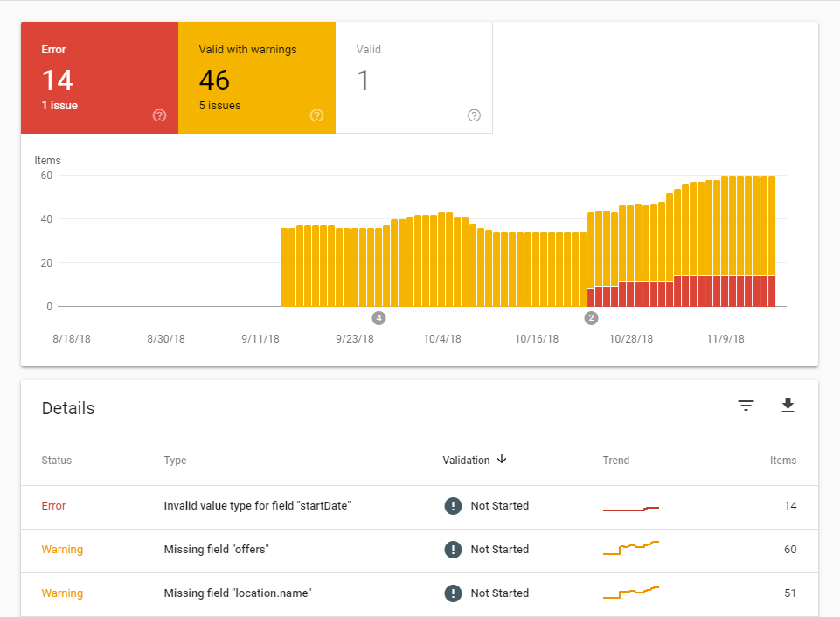Click the Items column header
The width and height of the screenshot is (840, 617).
(x=782, y=460)
